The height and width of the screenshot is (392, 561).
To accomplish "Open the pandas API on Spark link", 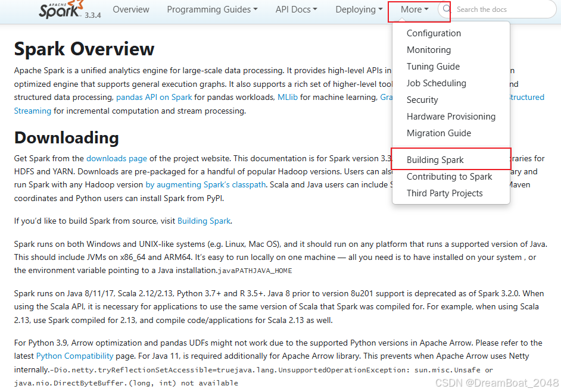I will [x=154, y=97].
